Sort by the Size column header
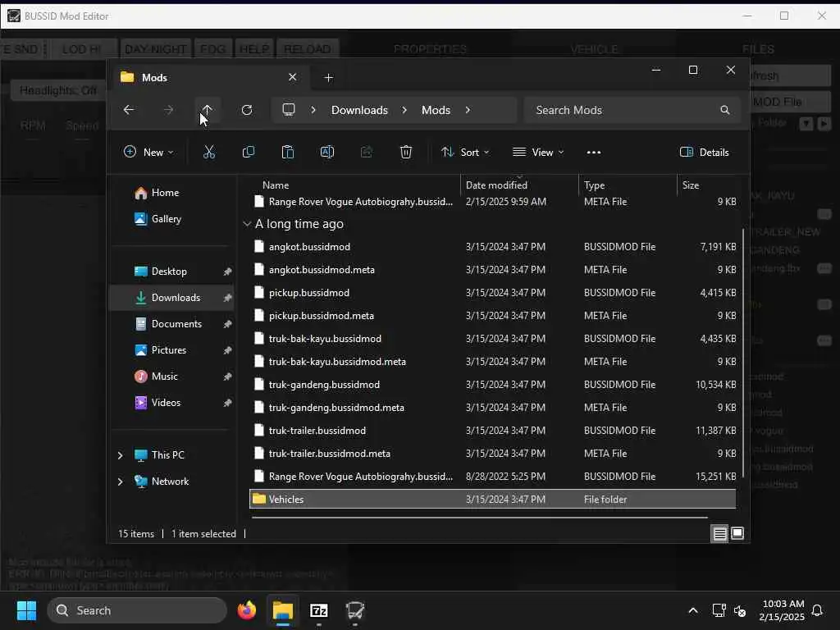The image size is (840, 630). click(708, 185)
